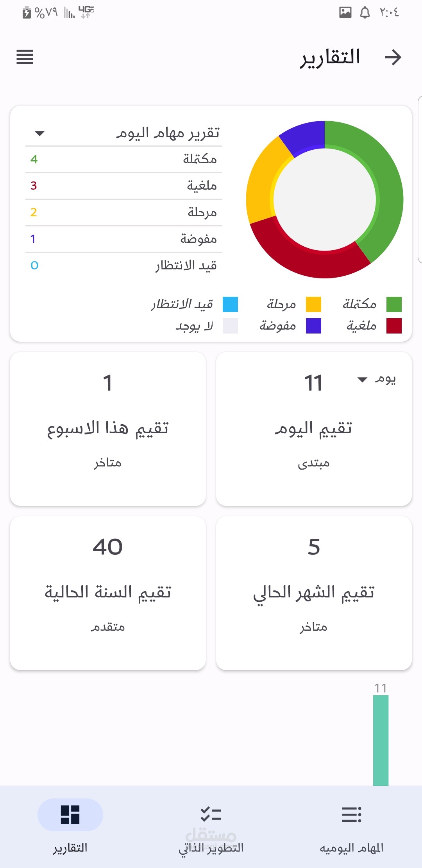Switch to the المهام اليوميه tab label

(x=352, y=848)
